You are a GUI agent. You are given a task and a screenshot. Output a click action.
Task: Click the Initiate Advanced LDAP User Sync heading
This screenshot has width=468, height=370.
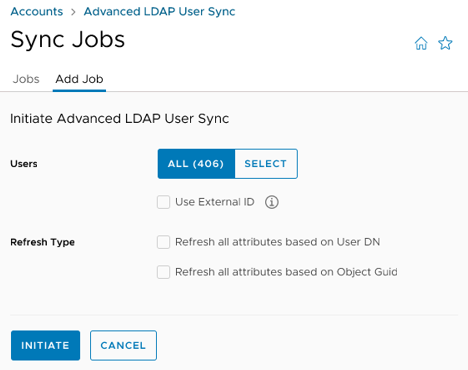point(120,119)
